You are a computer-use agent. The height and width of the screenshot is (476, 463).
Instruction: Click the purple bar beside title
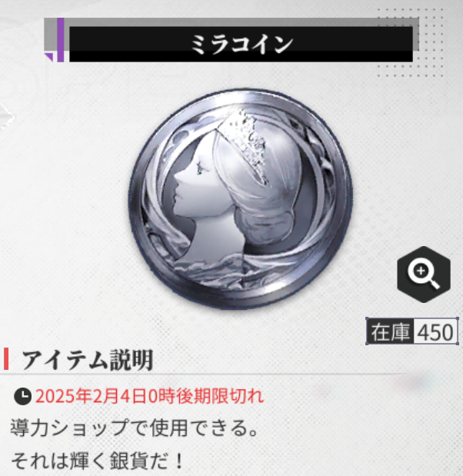point(61,40)
